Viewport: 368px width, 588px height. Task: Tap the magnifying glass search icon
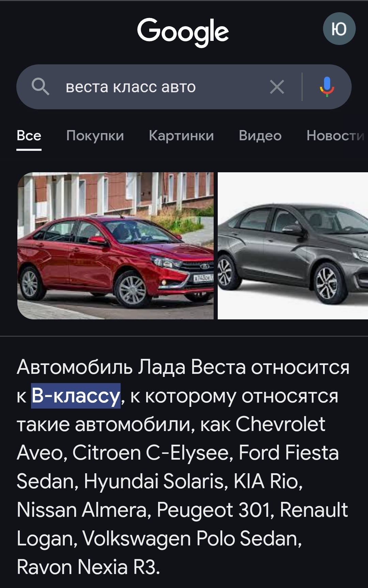40,86
